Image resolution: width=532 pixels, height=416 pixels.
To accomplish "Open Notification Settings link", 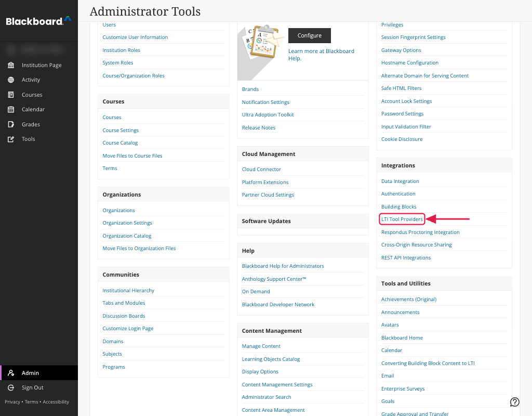I will (x=265, y=102).
